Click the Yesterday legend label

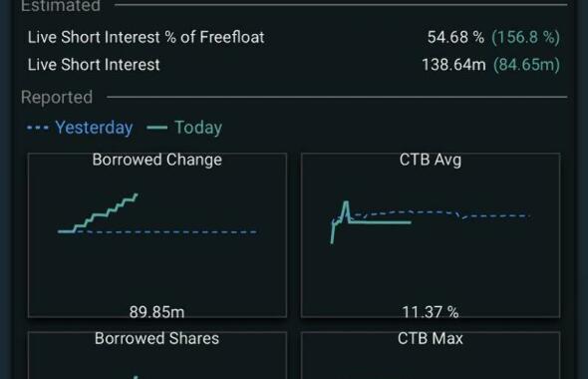94,128
